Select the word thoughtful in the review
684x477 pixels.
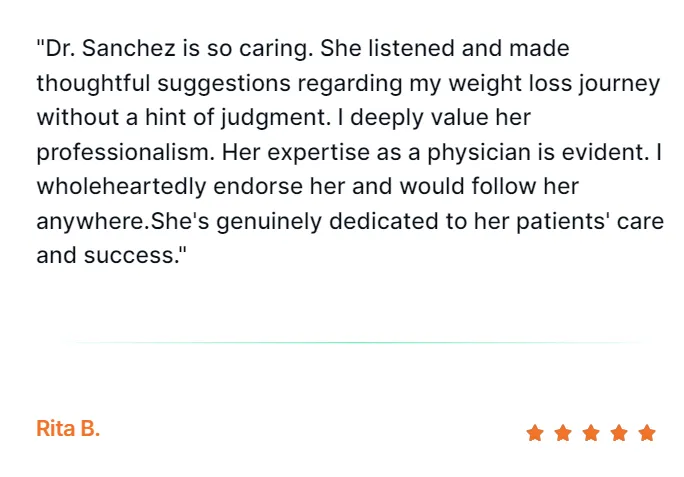93,83
